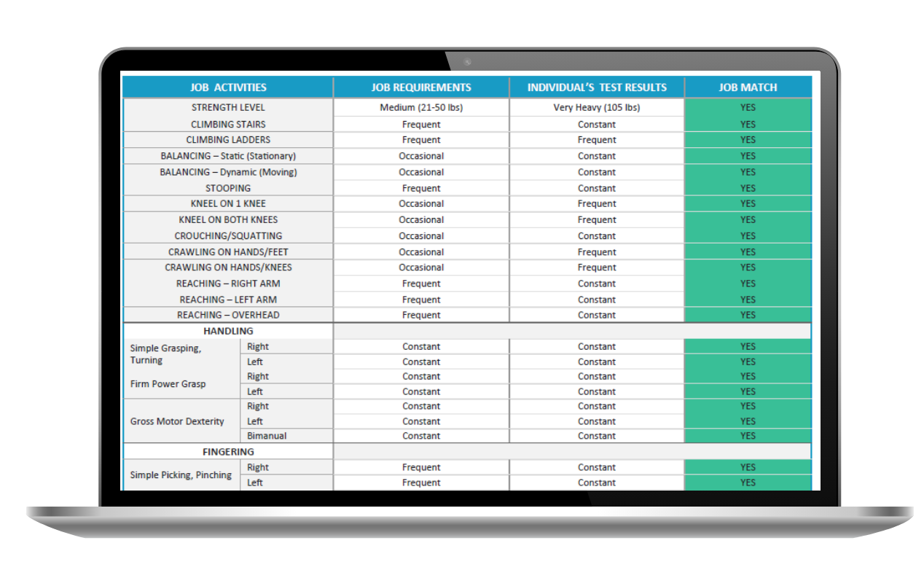Select the BALANCING – Static (Stationary) cell

[228, 156]
